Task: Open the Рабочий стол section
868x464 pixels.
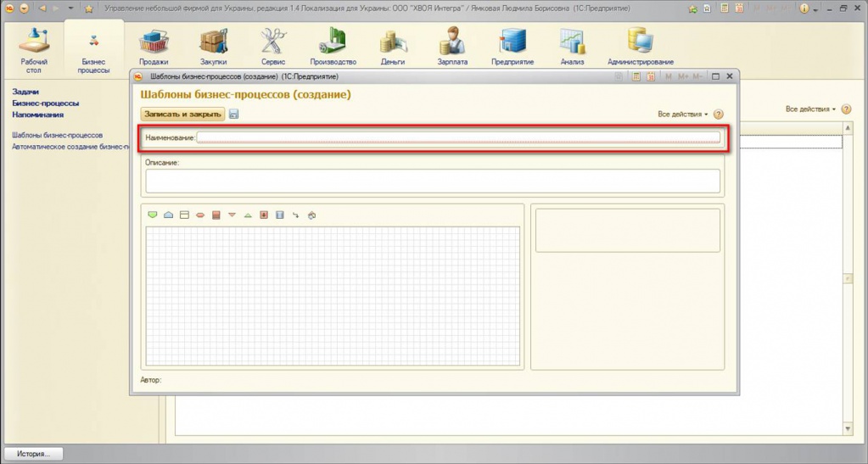Action: point(34,49)
